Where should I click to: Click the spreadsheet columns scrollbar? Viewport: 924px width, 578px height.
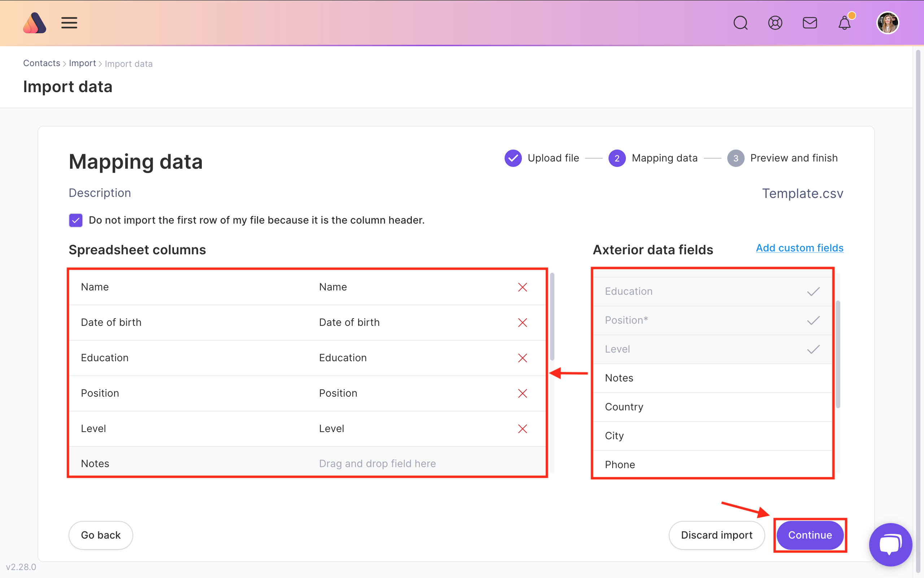tap(552, 316)
